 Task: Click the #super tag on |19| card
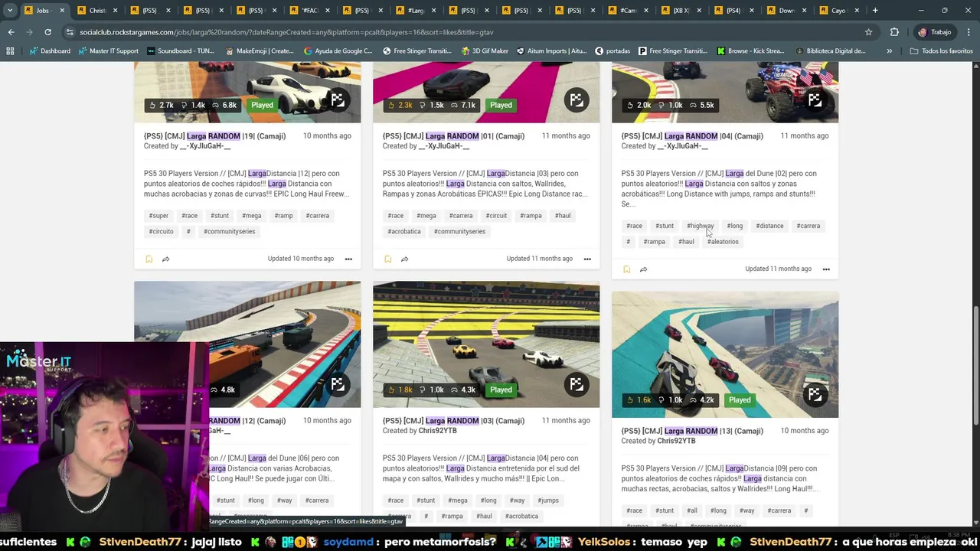coord(158,216)
